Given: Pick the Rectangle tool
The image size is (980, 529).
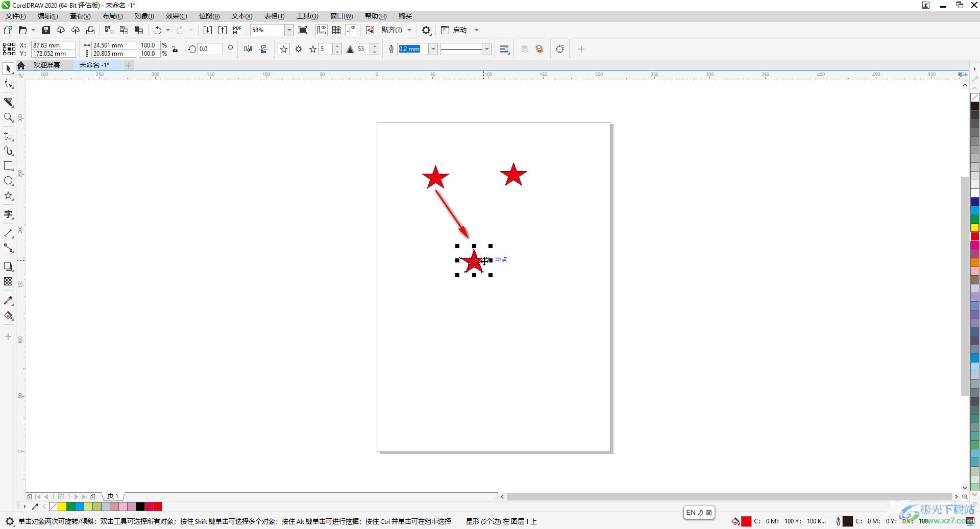Looking at the screenshot, I should coord(8,166).
